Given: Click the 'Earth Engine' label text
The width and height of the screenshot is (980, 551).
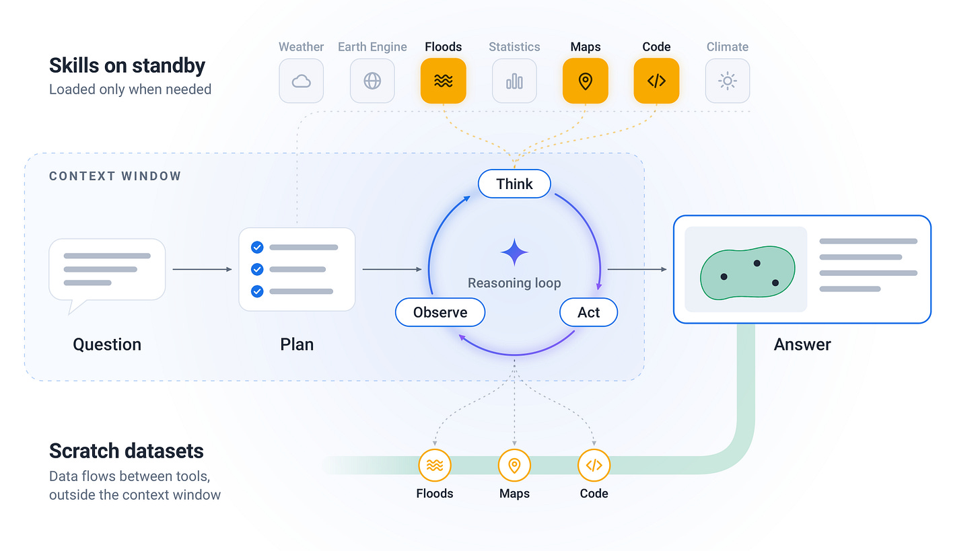Looking at the screenshot, I should coord(372,46).
